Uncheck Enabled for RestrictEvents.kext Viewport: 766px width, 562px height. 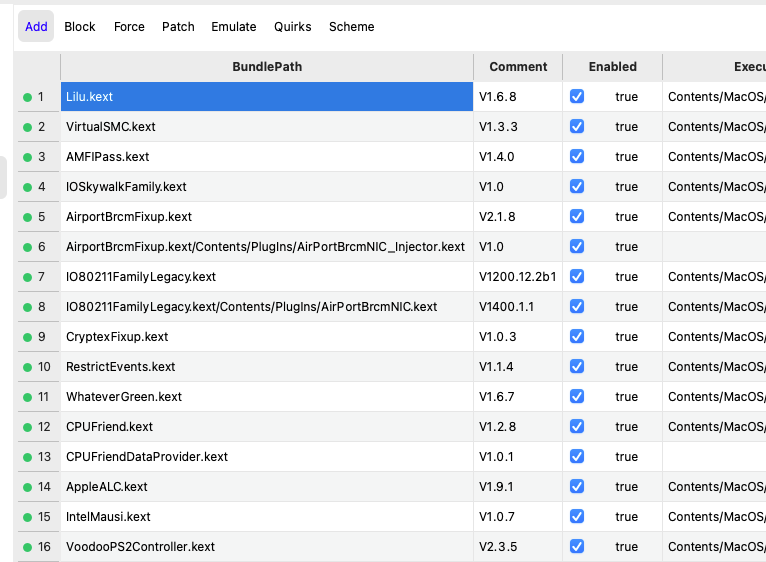[577, 367]
